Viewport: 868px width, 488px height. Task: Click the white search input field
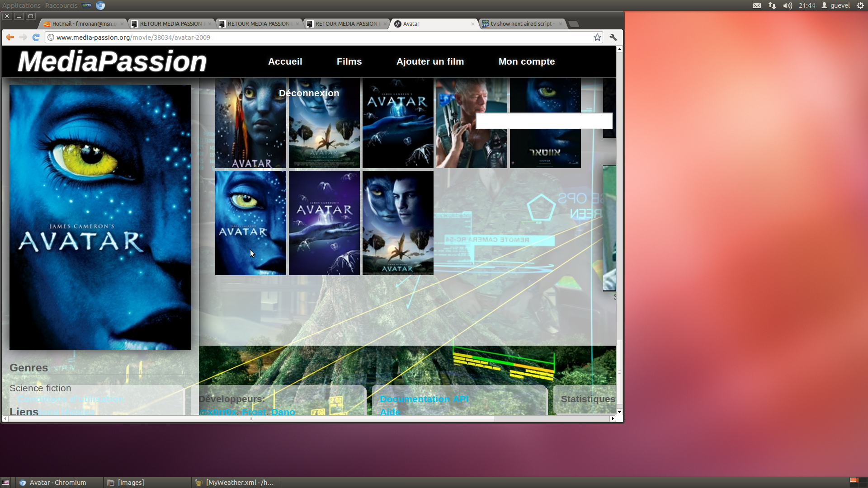click(x=544, y=121)
